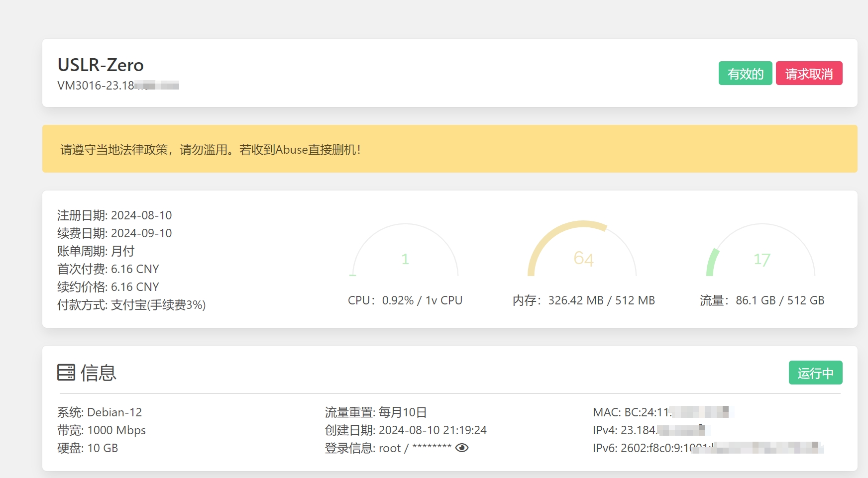This screenshot has width=868, height=478.
Task: Click the CPU: 0.92% / 1v CPU label
Action: (x=405, y=300)
